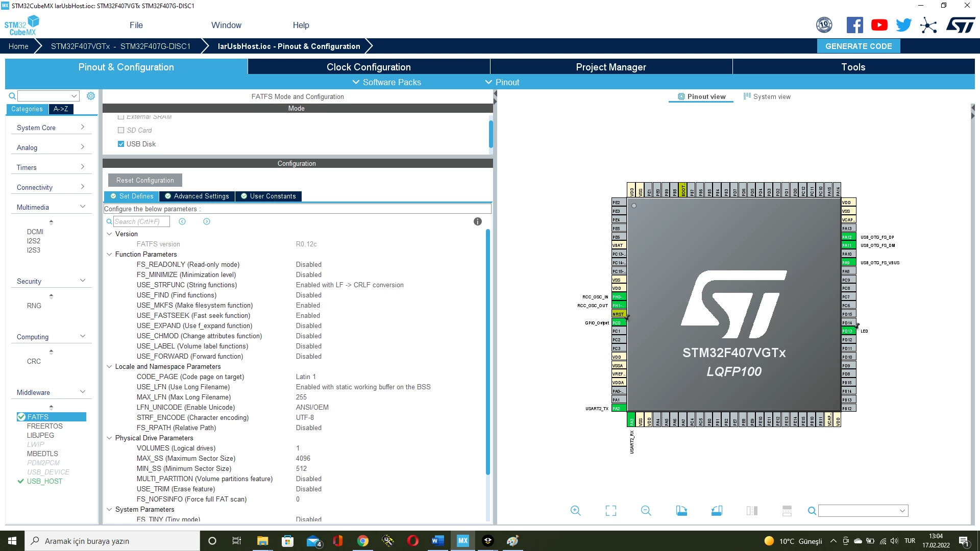Show the parameter info icon

tap(478, 221)
